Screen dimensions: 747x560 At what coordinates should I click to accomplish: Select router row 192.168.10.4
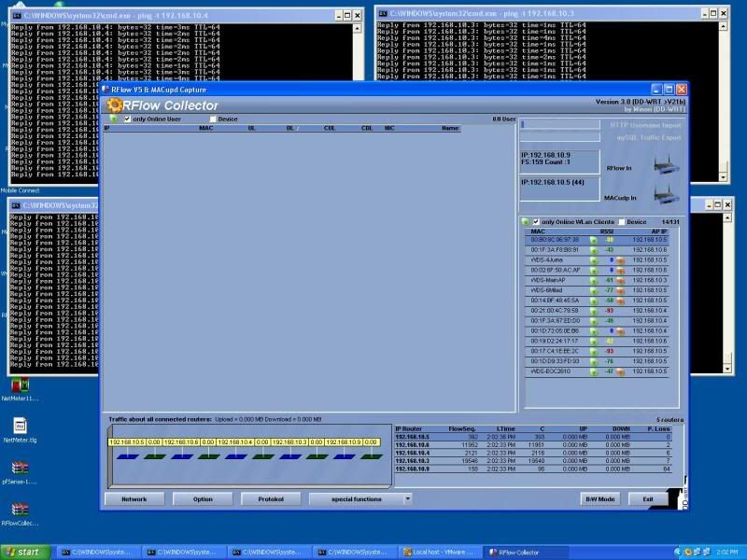(533, 453)
